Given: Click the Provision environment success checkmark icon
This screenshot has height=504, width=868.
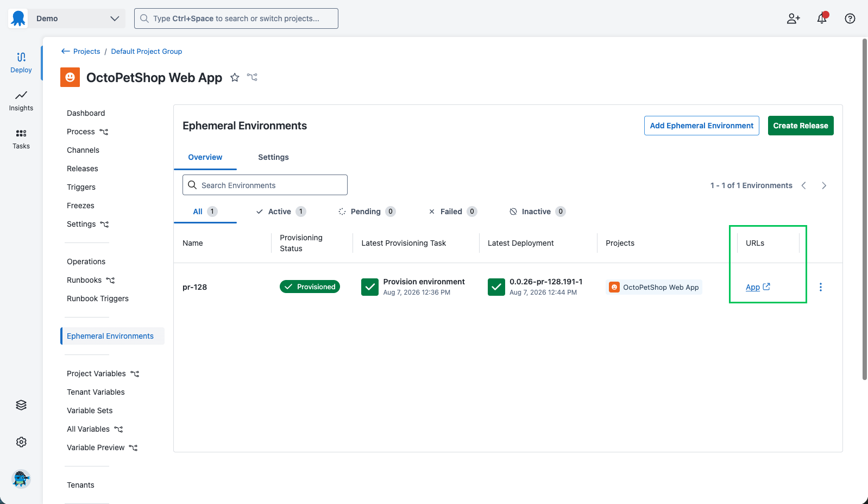Looking at the screenshot, I should [x=370, y=287].
